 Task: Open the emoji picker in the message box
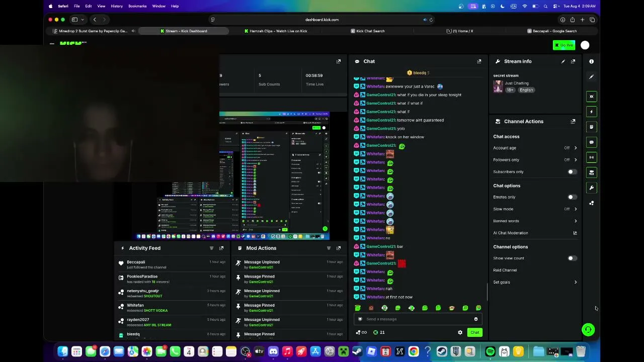[475, 319]
